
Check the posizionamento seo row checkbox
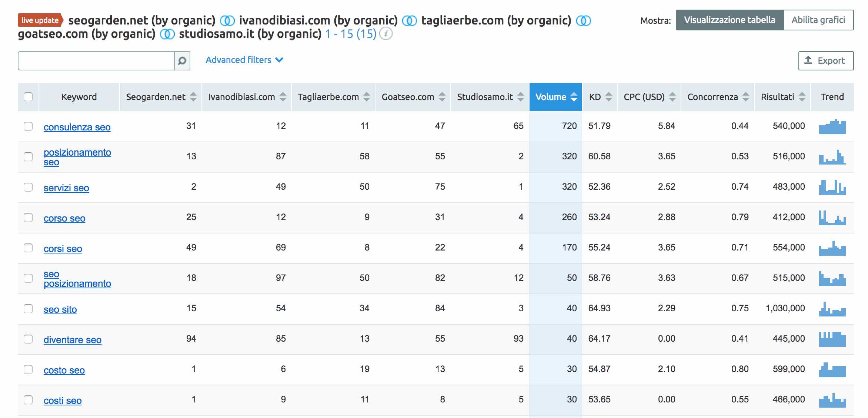pos(28,157)
